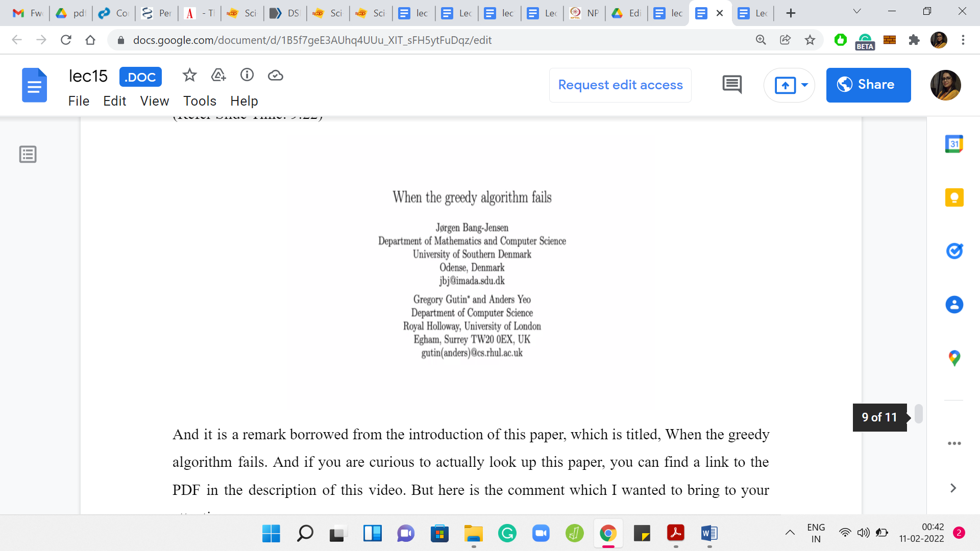Show hidden system tray icons
980x551 pixels.
pyautogui.click(x=790, y=533)
